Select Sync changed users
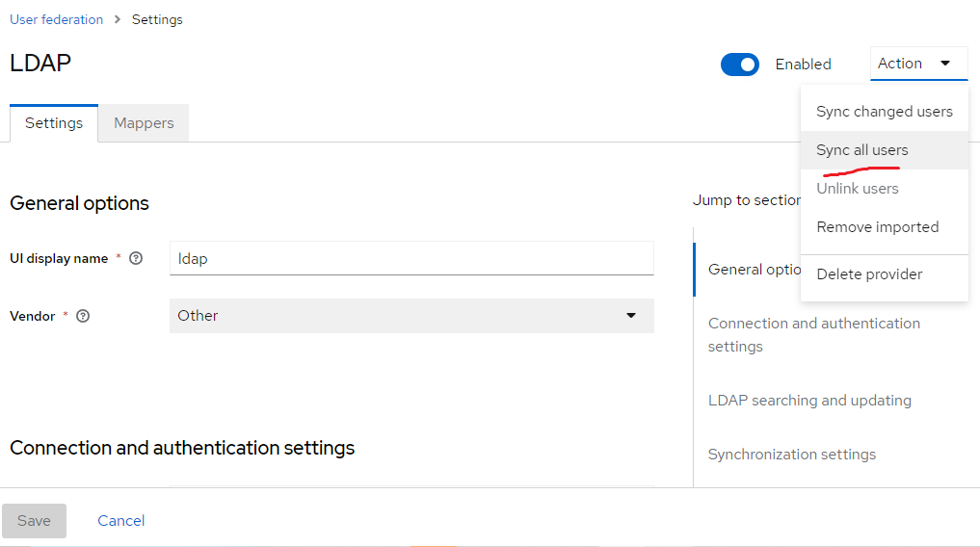The image size is (980, 547). [x=885, y=112]
